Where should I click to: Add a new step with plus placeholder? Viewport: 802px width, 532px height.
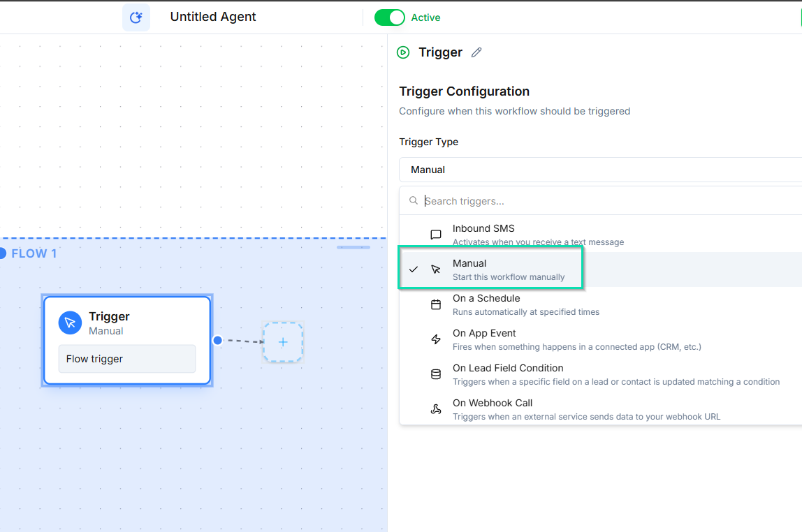pos(283,342)
